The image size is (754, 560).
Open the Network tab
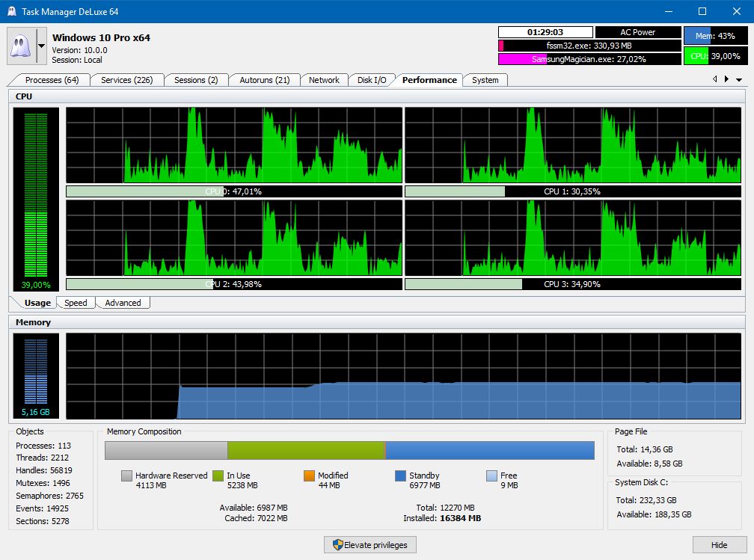324,80
